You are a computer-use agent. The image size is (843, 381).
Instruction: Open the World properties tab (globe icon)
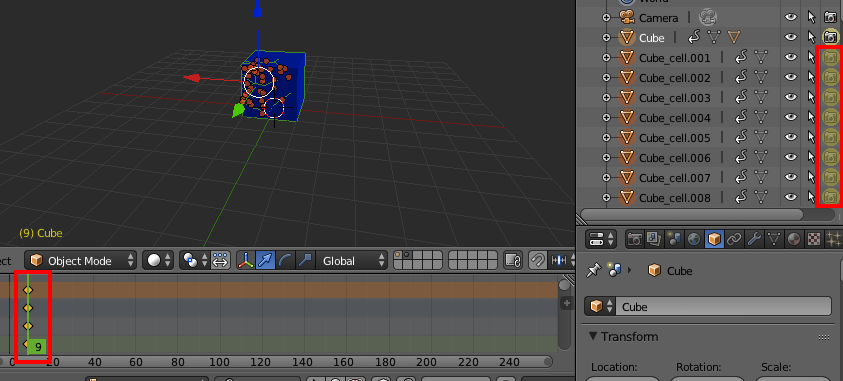[x=694, y=239]
